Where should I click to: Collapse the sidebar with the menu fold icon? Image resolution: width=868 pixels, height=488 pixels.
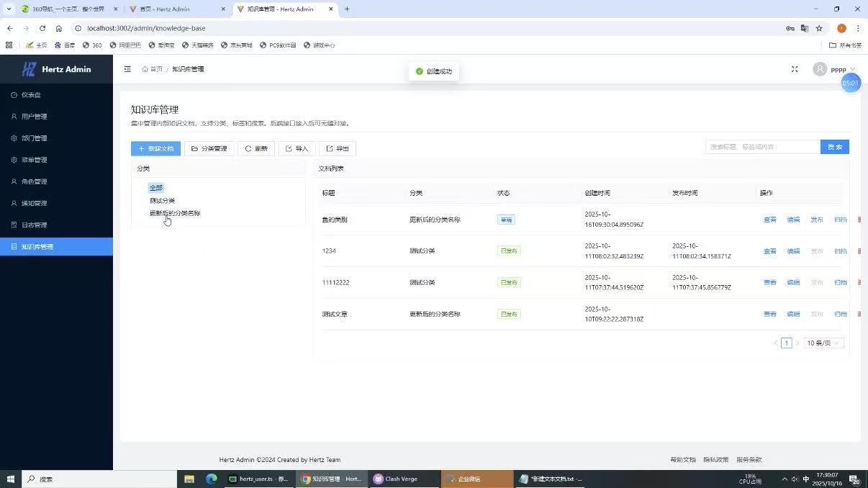[127, 69]
